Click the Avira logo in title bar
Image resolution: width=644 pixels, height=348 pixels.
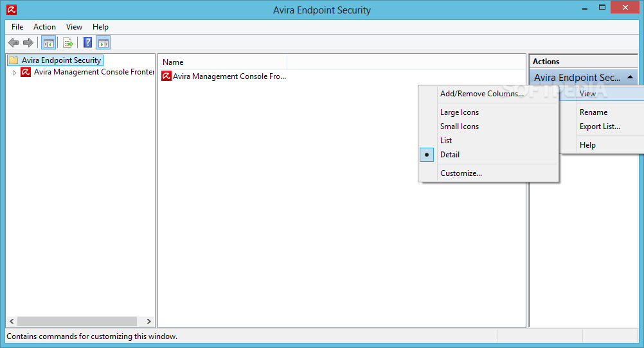pyautogui.click(x=12, y=10)
